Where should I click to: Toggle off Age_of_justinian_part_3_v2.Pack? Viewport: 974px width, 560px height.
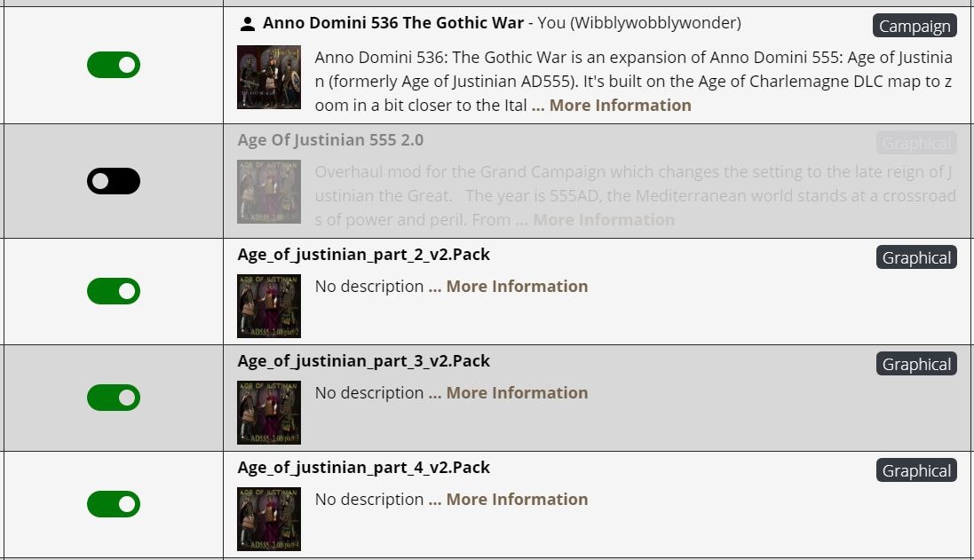114,398
